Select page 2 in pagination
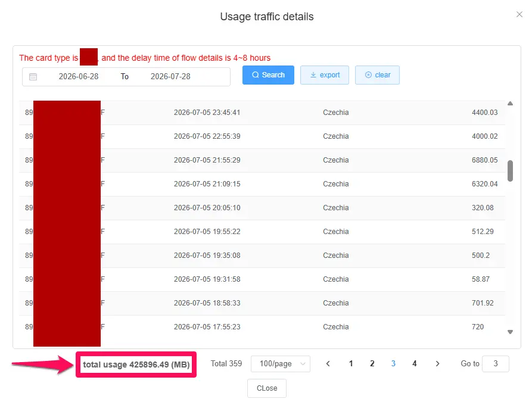The image size is (532, 405). coord(372,364)
